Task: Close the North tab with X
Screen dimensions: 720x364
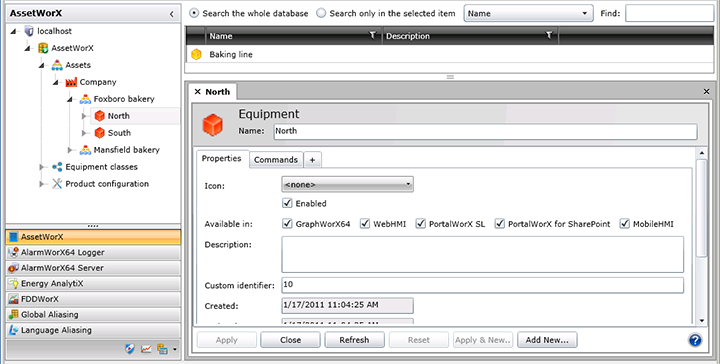Action: (x=197, y=92)
